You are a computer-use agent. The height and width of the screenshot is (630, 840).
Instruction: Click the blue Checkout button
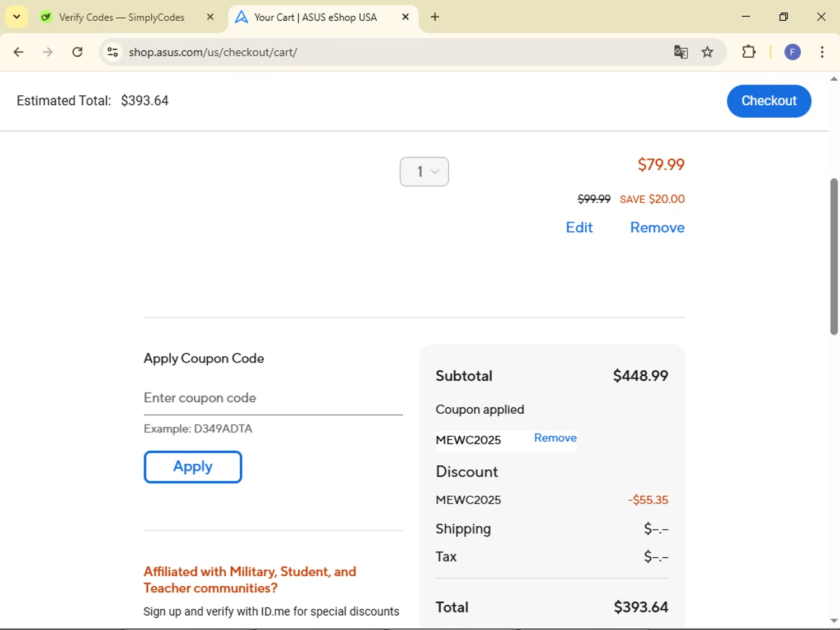(x=768, y=101)
